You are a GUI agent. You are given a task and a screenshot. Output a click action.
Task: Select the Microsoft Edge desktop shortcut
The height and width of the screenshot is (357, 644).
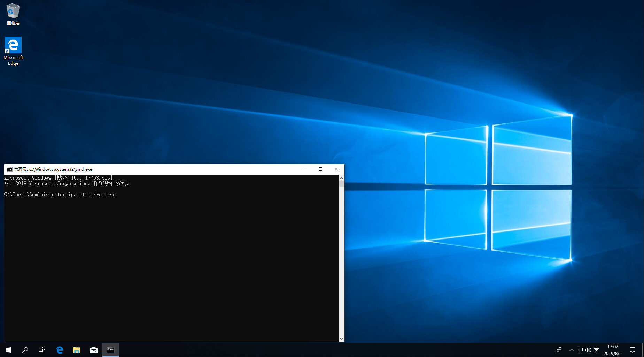pyautogui.click(x=13, y=51)
